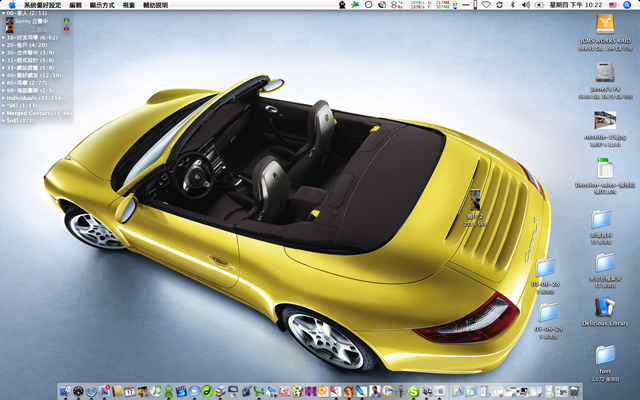Open the brown Address Book dock icon
640x400 pixels.
click(117, 391)
